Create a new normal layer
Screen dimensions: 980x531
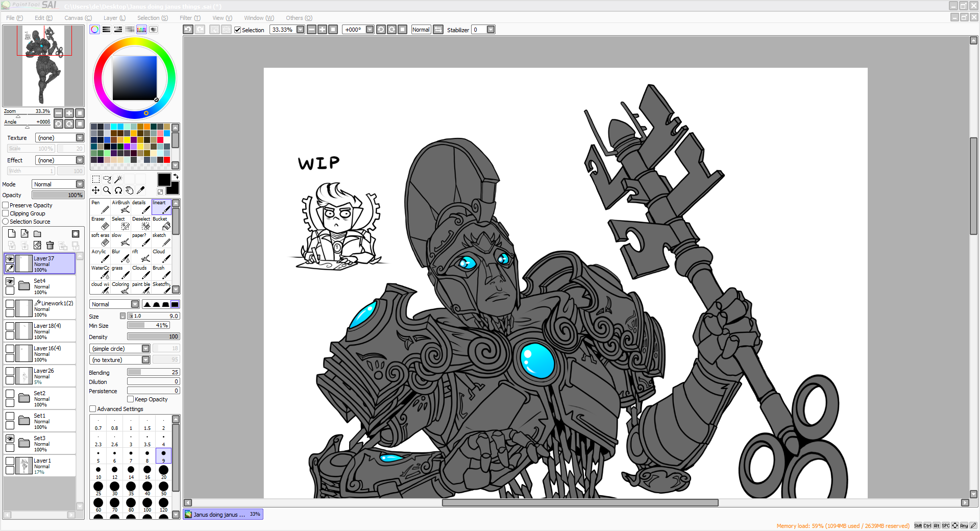12,234
